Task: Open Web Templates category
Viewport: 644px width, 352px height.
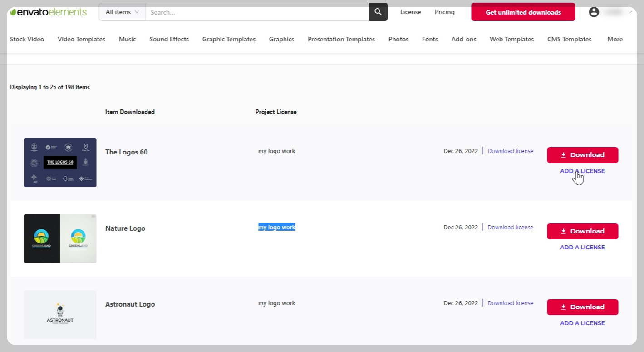Action: tap(512, 39)
